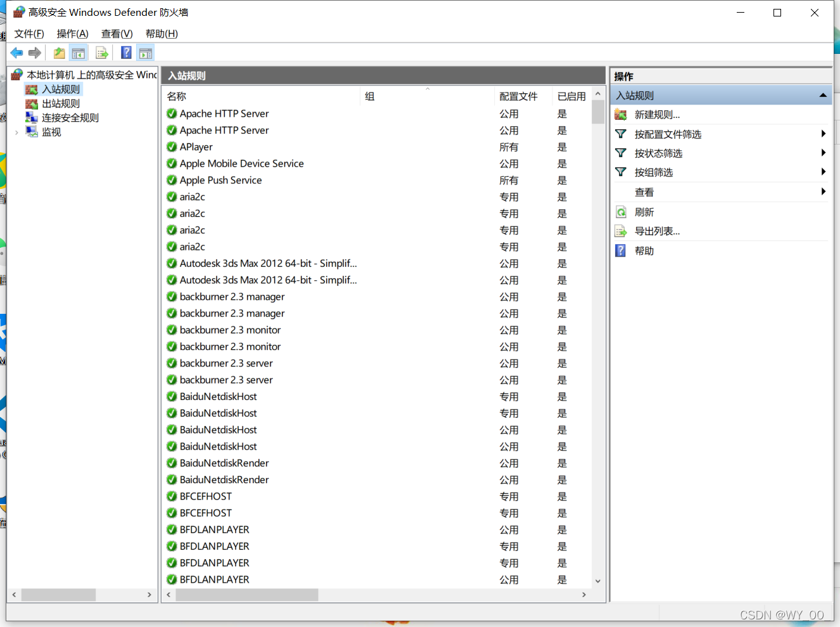840x627 pixels.
Task: Toggle the action pane toolbar icon
Action: coord(146,53)
